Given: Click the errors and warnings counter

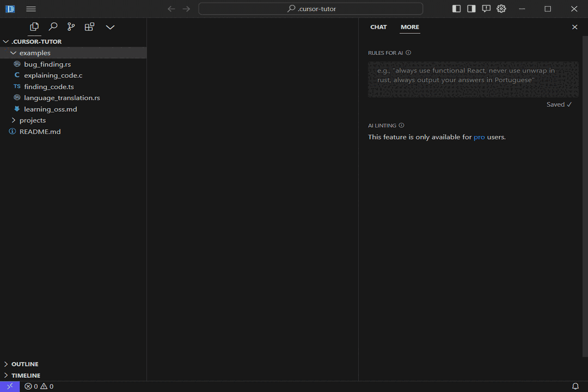Looking at the screenshot, I should tap(38, 386).
